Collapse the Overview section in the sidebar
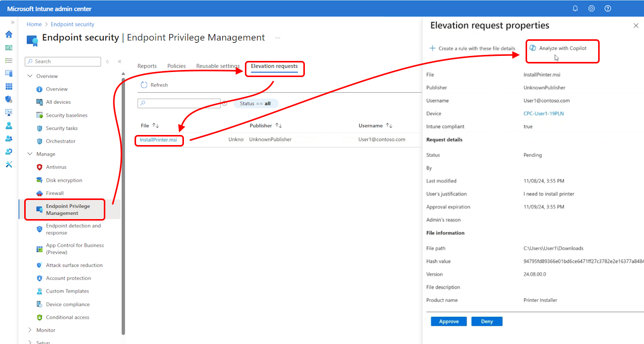The image size is (644, 344). click(30, 76)
